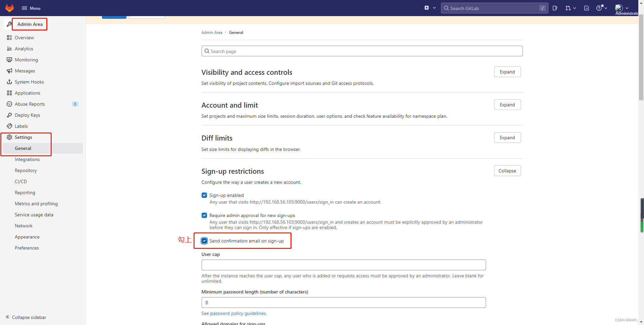Screen dimensions: 644x325
Task: Expand Diff limits section
Action: (x=507, y=138)
